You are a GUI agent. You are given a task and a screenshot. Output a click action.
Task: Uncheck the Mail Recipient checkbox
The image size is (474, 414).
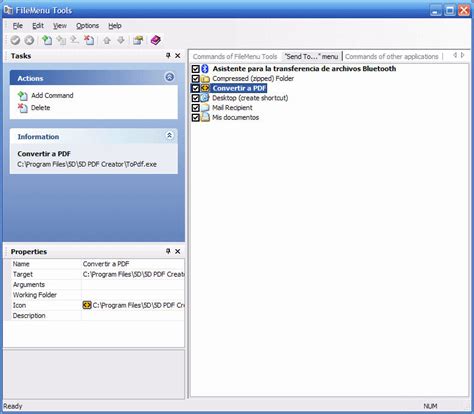pyautogui.click(x=196, y=108)
